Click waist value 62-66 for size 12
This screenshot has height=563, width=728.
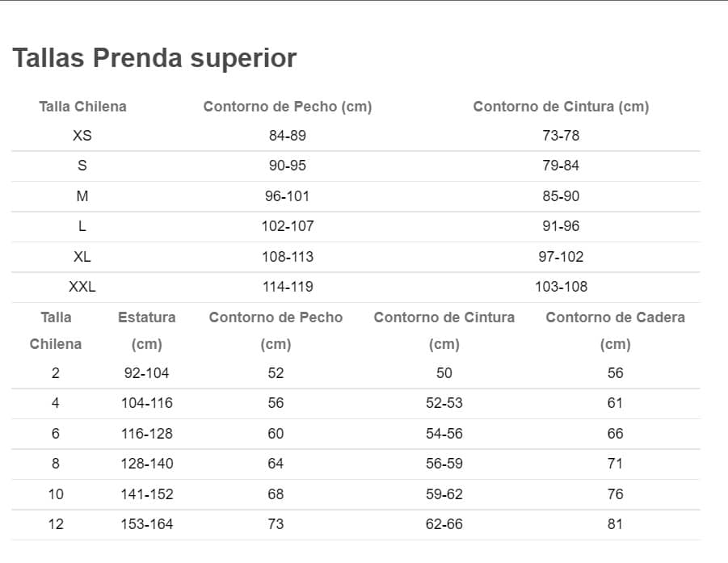click(444, 524)
